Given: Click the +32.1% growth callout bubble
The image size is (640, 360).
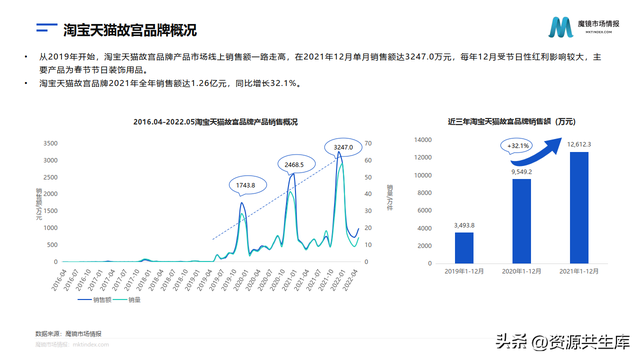Looking at the screenshot, I should pos(517,146).
